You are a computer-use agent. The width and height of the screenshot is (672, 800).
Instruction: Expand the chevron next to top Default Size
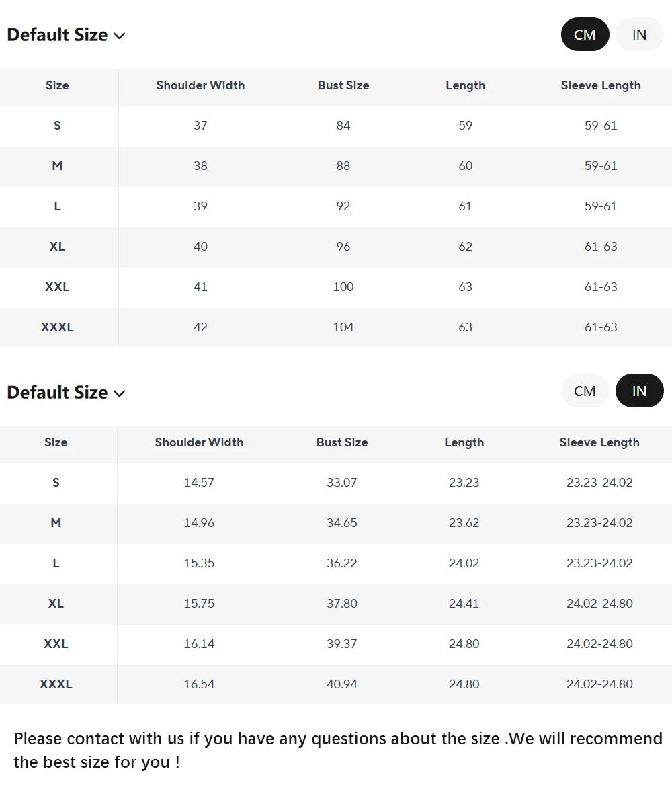point(119,36)
